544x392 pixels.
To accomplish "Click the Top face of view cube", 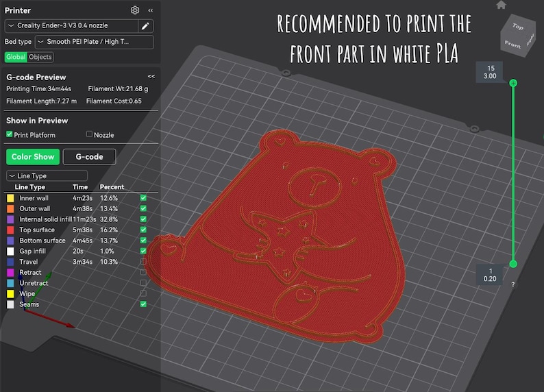I will click(518, 26).
